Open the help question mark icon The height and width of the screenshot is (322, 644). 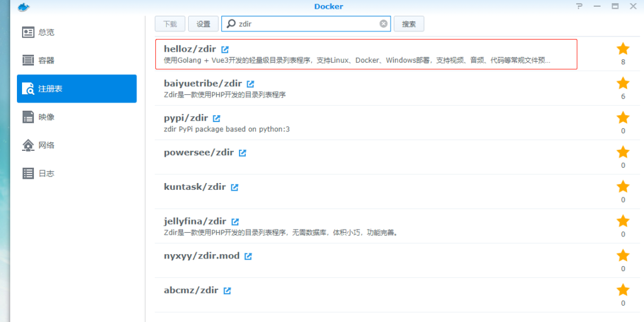(x=579, y=6)
